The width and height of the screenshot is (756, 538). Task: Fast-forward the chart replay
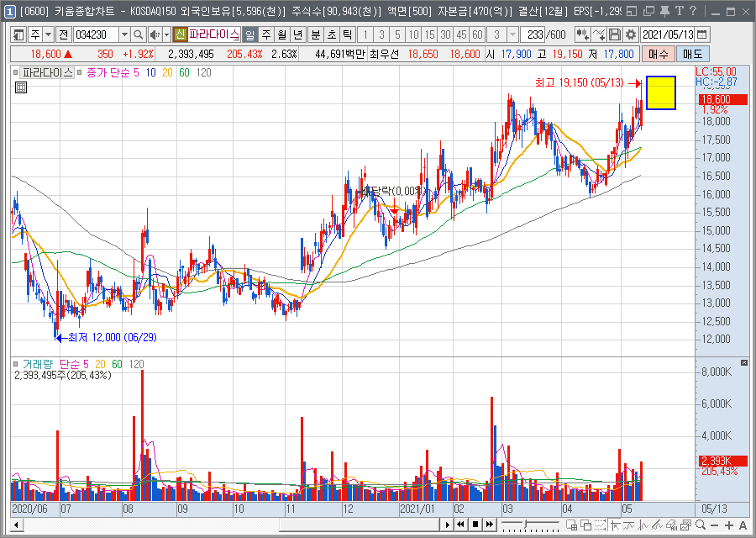490,525
